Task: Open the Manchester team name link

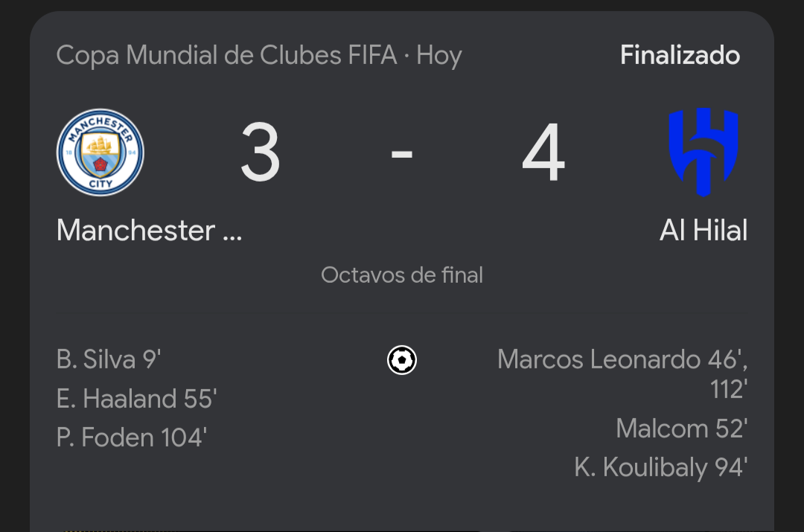Action: pos(149,230)
